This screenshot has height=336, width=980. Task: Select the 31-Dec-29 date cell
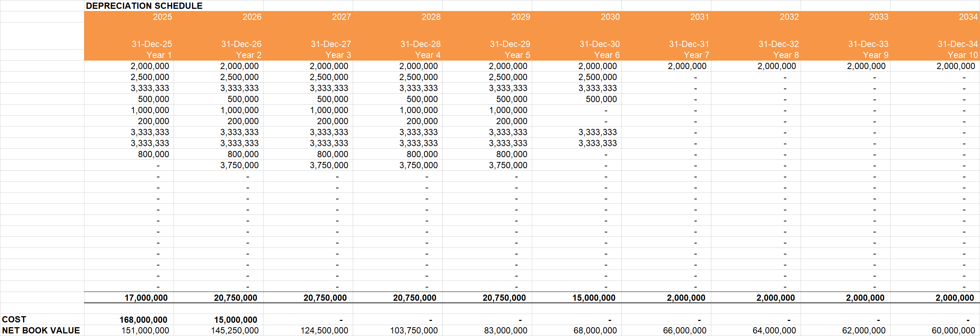(510, 44)
